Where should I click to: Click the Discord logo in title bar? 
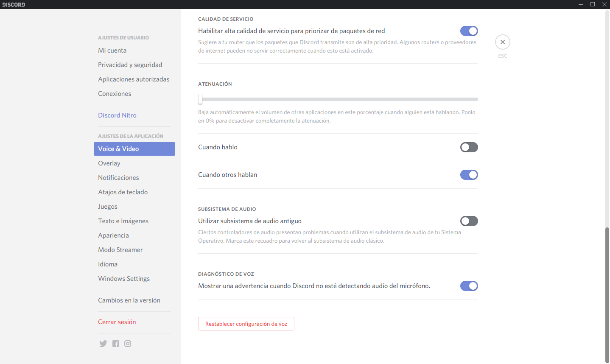pyautogui.click(x=14, y=4)
